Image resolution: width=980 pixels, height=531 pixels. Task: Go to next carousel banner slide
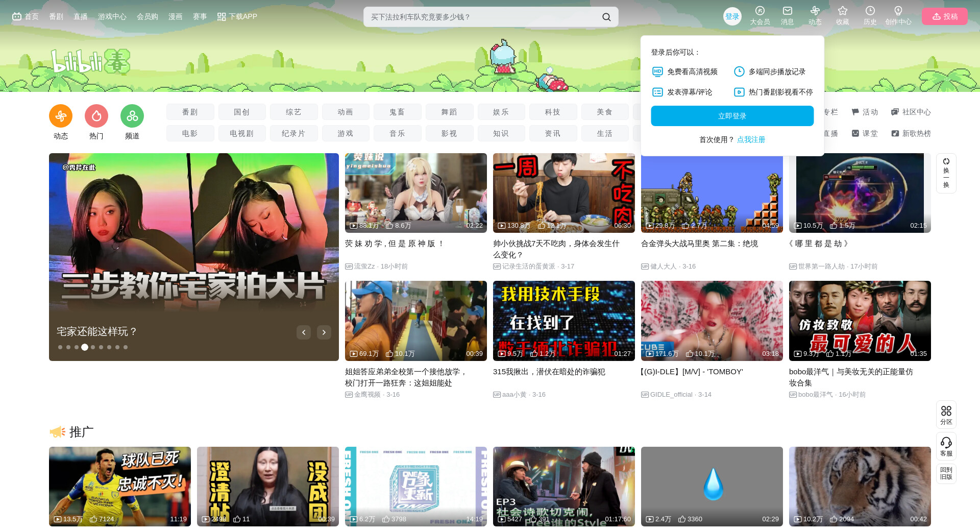coord(324,332)
